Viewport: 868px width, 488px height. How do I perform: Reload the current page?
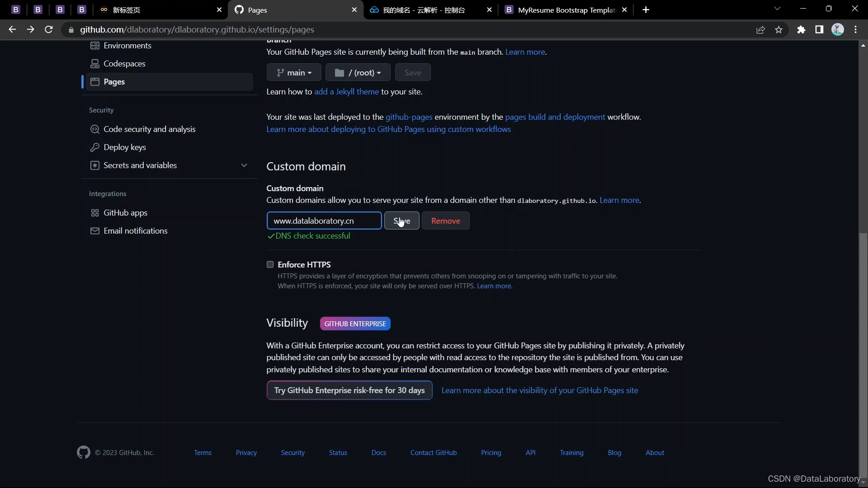[x=49, y=29]
